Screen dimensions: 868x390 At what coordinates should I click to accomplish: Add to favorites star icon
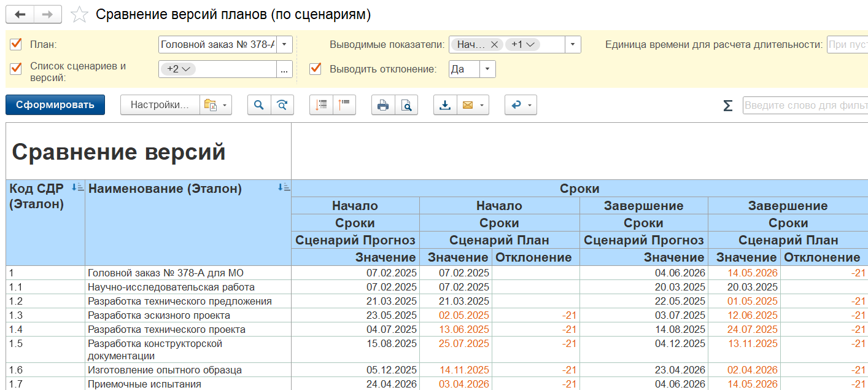coord(80,15)
